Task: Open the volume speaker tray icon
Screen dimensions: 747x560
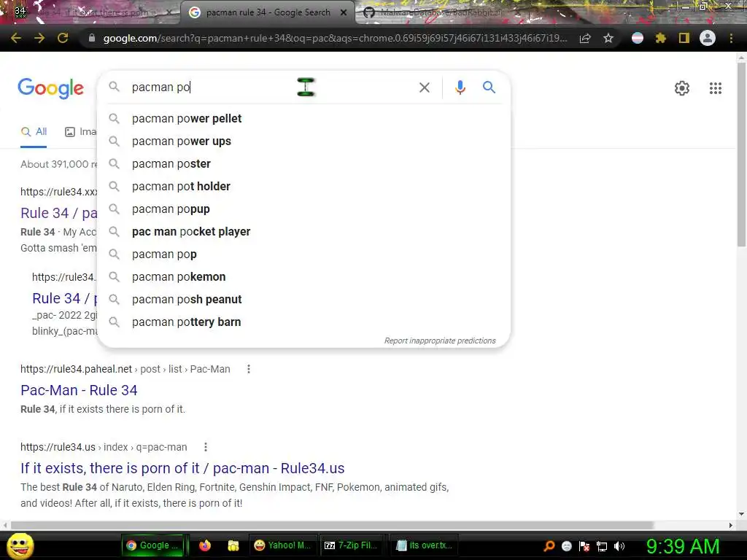Action: tap(619, 546)
